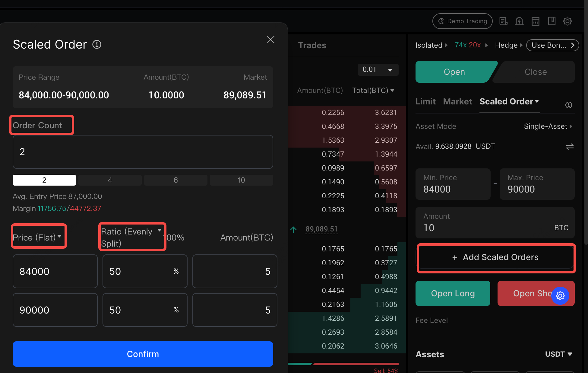This screenshot has width=588, height=373.
Task: Switch to the Limit order tab
Action: pyautogui.click(x=425, y=101)
